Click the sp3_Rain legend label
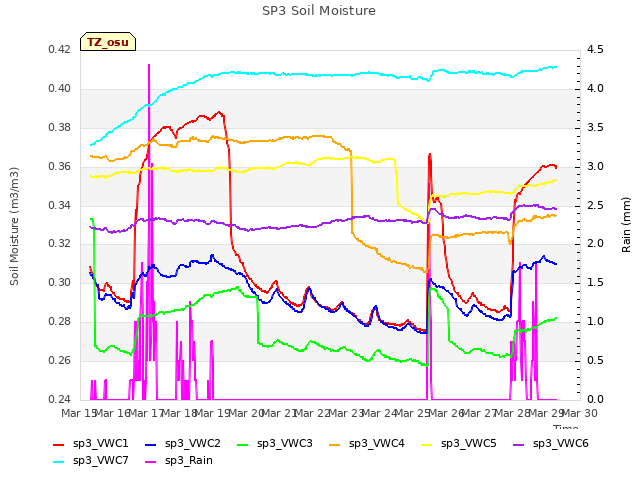 point(189,460)
